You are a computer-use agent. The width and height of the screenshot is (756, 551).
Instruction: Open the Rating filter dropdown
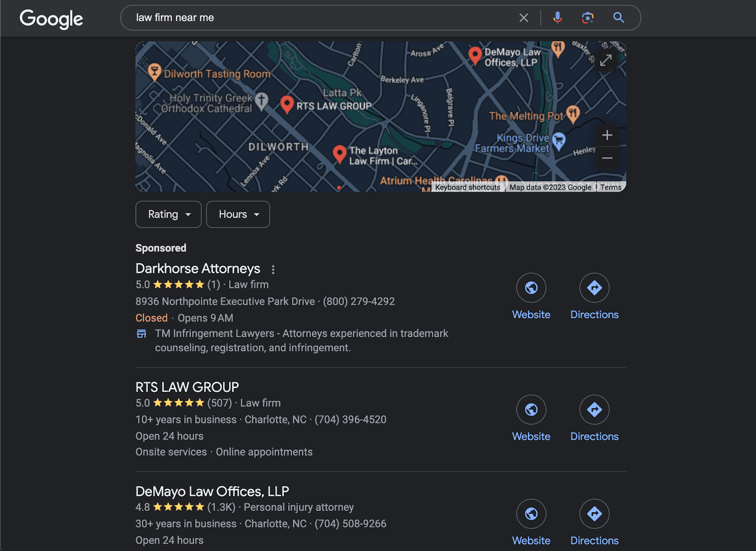[x=168, y=214]
